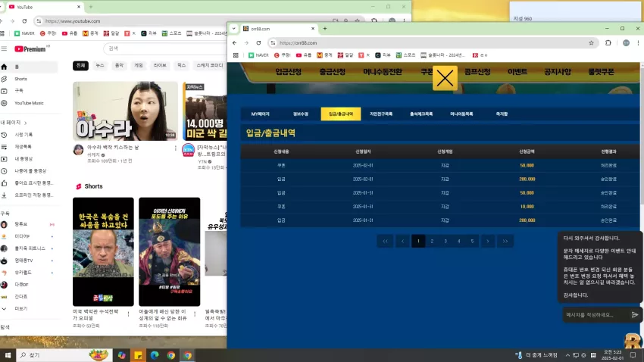Open tab search dropdown in orr88 window
644x362 pixels.
(x=233, y=29)
